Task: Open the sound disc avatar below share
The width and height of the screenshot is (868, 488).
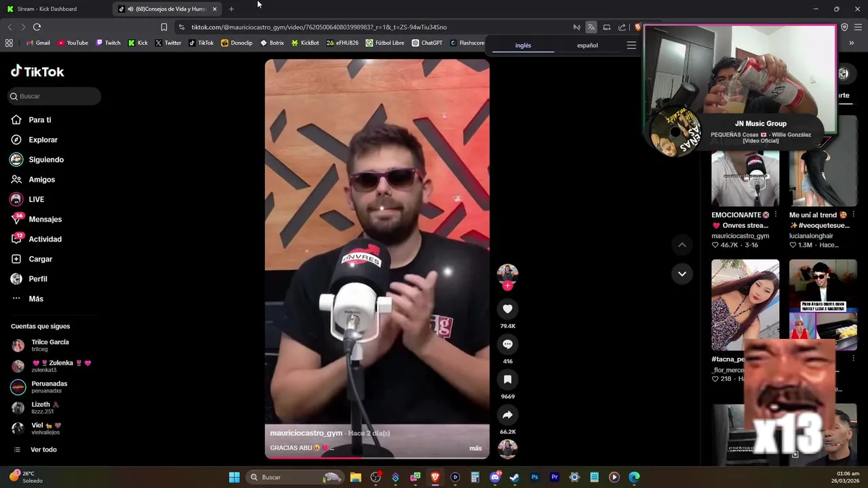Action: (507, 449)
